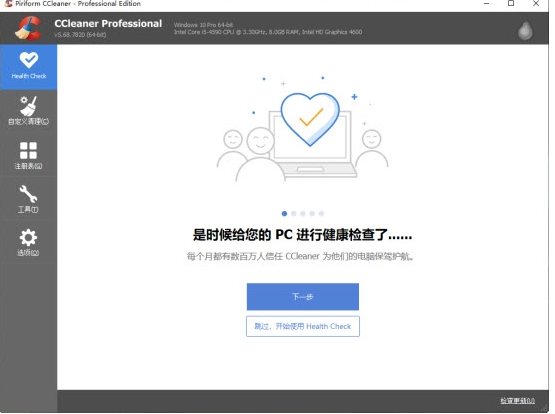The height and width of the screenshot is (414, 555).
Task: Skip and start using Health Check
Action: coord(303,326)
